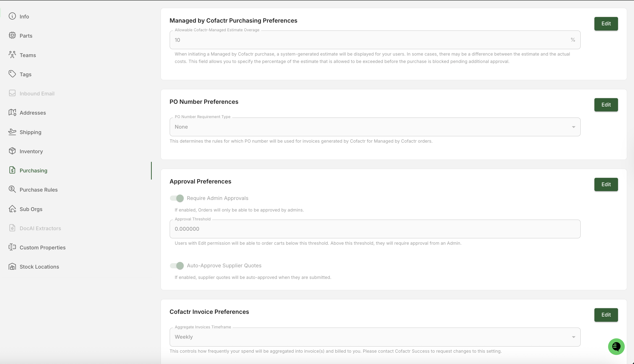Click the Purchase Rules magnifier icon
The height and width of the screenshot is (364, 634).
[12, 189]
